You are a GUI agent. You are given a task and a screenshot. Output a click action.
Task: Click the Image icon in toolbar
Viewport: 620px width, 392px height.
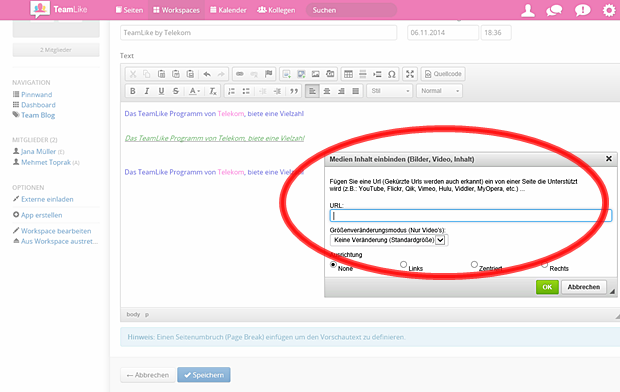[x=316, y=74]
